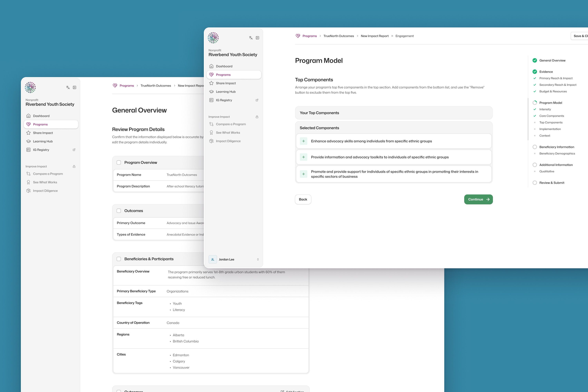The width and height of the screenshot is (588, 392).
Task: Open the IG Registry external link icon in front sidebar
Action: pos(257,100)
